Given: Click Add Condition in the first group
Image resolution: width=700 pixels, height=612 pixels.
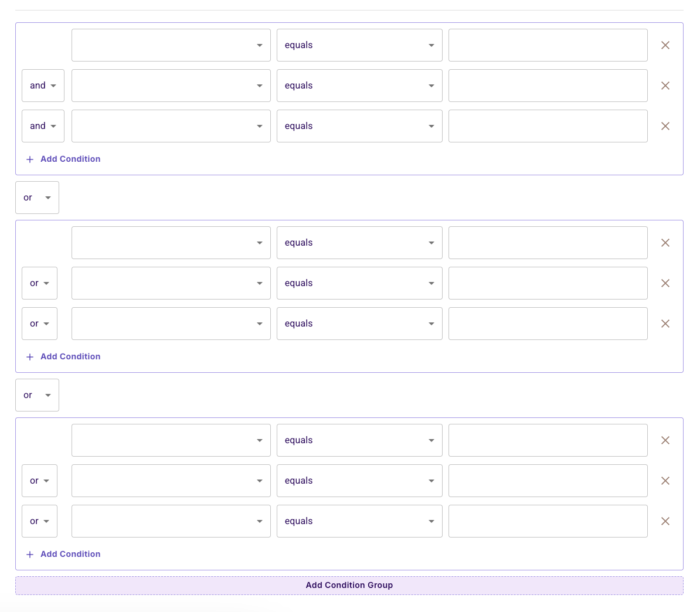Looking at the screenshot, I should [70, 159].
